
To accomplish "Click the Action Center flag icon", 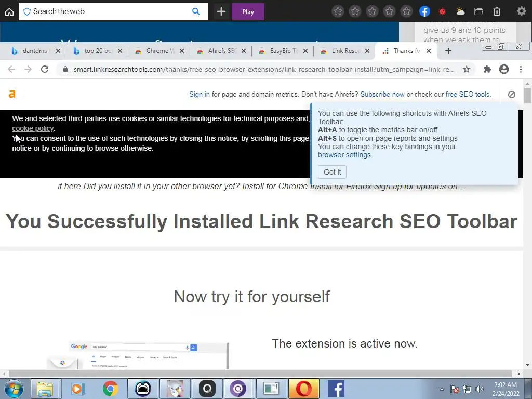I will [x=455, y=389].
